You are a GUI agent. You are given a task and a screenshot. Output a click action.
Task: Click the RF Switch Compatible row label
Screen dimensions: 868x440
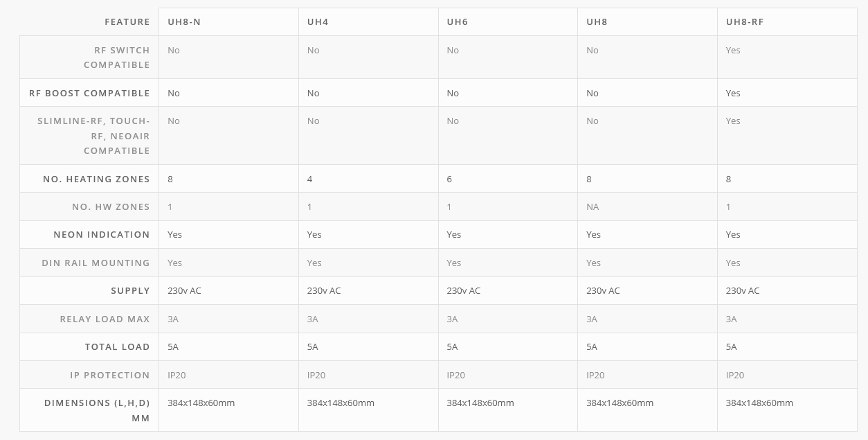(x=117, y=58)
